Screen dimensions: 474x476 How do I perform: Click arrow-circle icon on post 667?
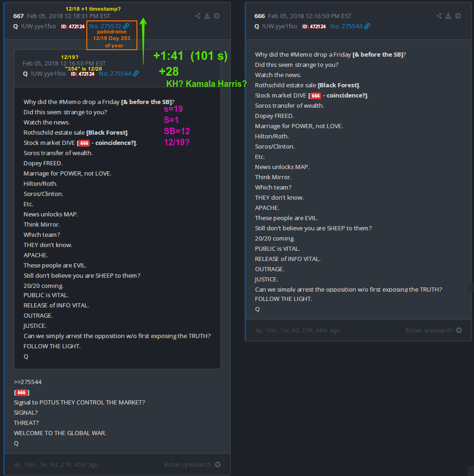[x=217, y=16]
